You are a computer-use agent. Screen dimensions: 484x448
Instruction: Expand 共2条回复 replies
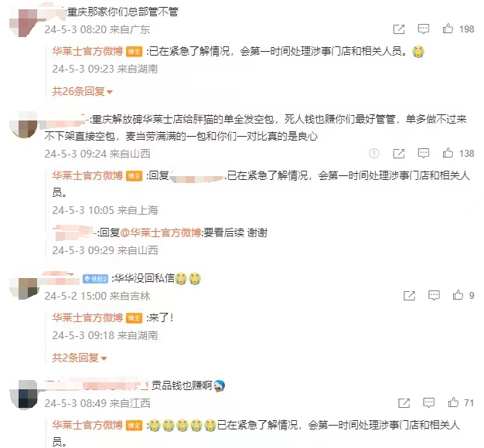80,358
